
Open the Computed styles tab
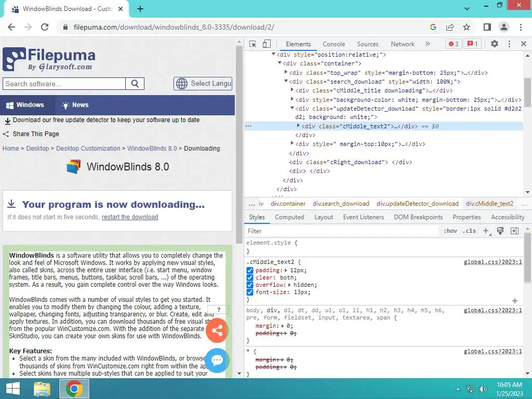[289, 217]
